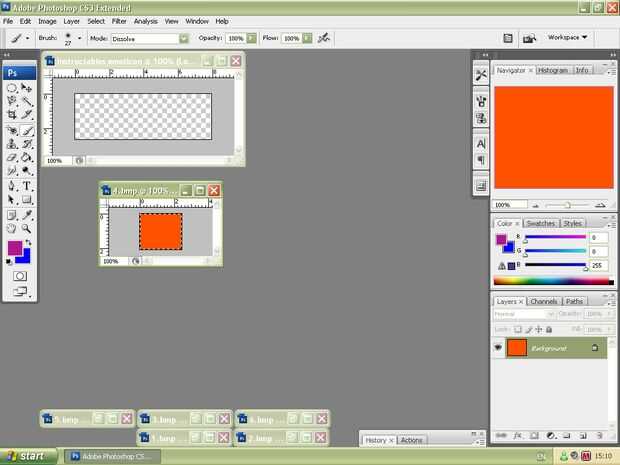Click the blue B color slider
Viewport: 620px width, 465px height.
555,265
